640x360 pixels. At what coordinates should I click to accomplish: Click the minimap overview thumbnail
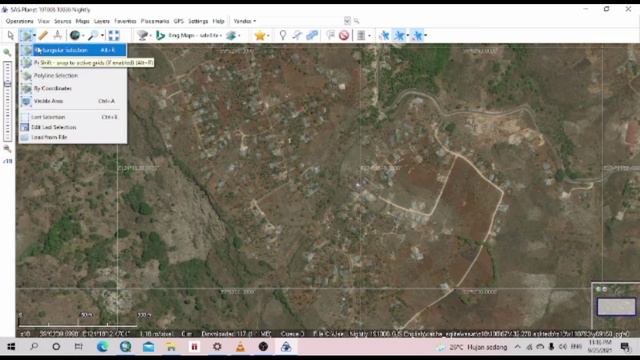[x=616, y=307]
